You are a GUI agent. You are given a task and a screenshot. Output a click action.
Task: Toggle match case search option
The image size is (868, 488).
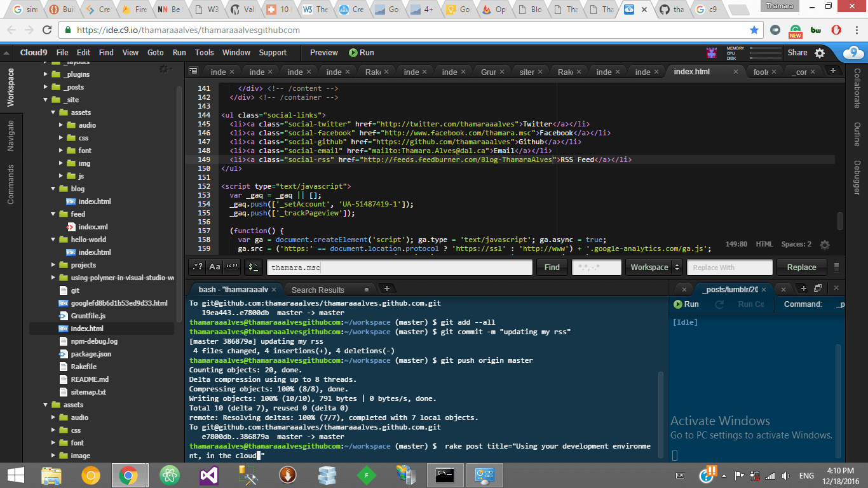pos(215,268)
